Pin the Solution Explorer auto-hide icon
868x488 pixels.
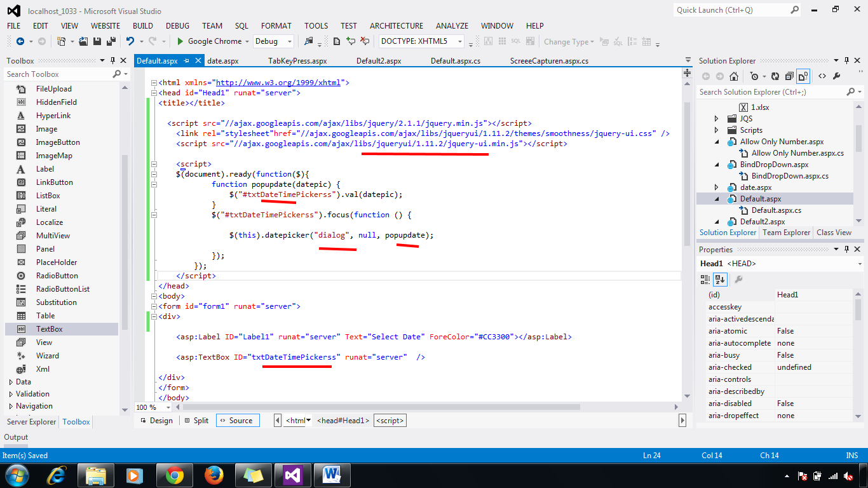pos(846,60)
